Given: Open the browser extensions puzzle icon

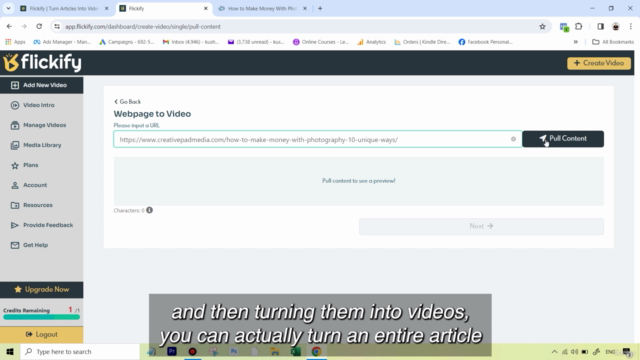Looking at the screenshot, I should coord(578,27).
